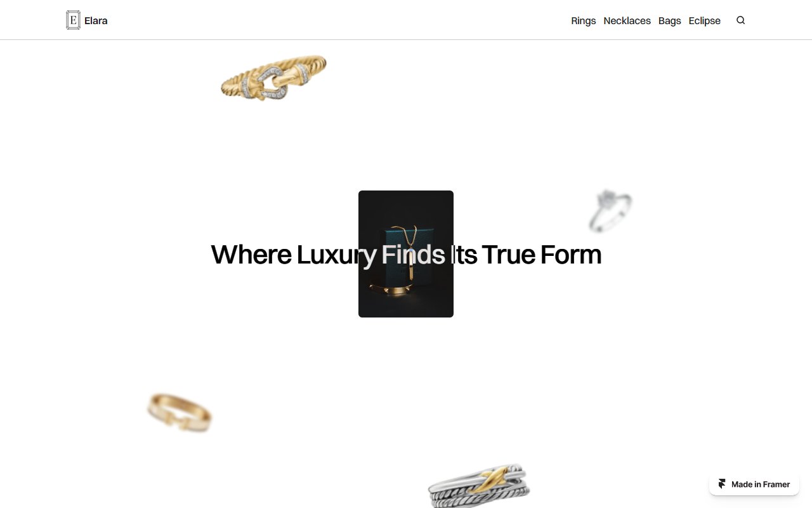Select the Elara brand name text
The width and height of the screenshot is (812, 508).
pos(96,20)
